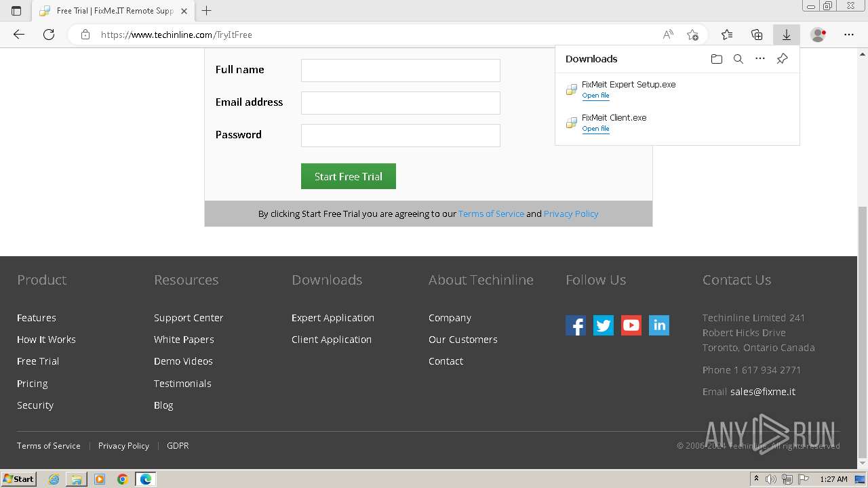Open the Demo Videos link
This screenshot has width=868, height=488.
[183, 361]
